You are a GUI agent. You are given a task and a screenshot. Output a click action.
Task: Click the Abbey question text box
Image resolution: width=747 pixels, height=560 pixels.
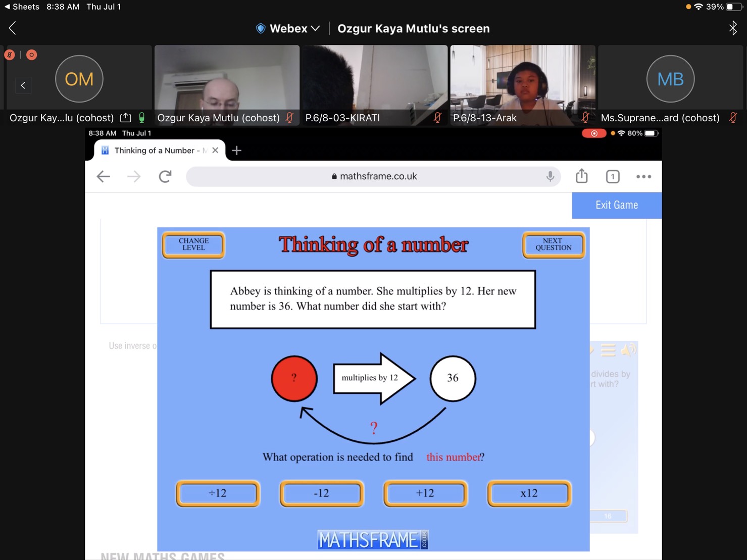373,299
